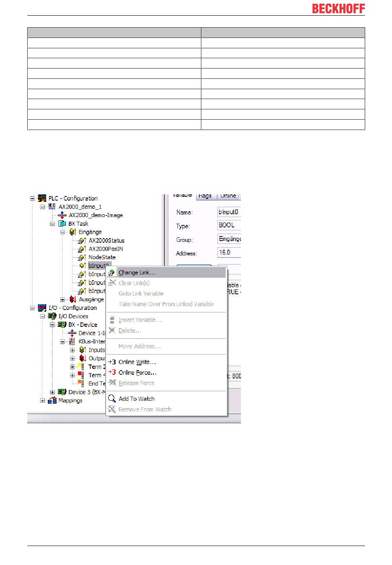
Task: Select the Device 1 image icon
Action: pyautogui.click(x=72, y=333)
